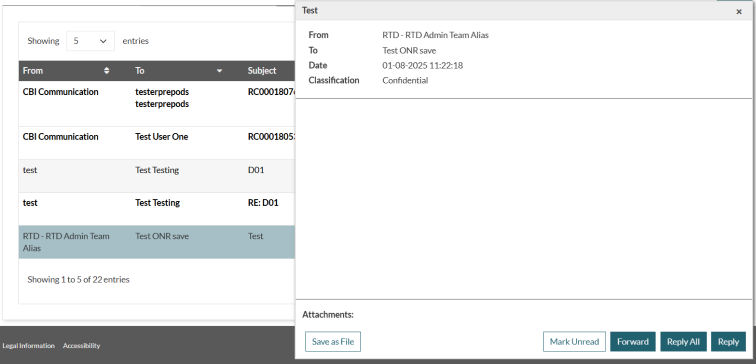This screenshot has height=364, width=756.
Task: Close the Test message dialog
Action: (739, 12)
